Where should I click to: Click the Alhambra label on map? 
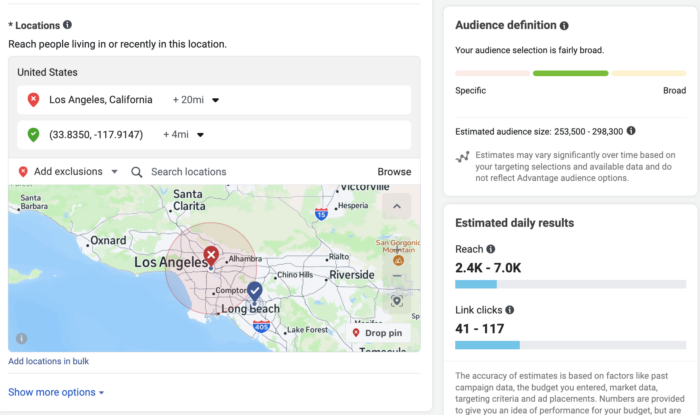click(245, 259)
